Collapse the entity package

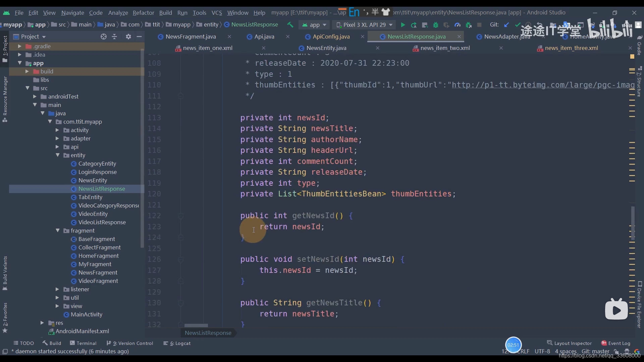coord(57,155)
